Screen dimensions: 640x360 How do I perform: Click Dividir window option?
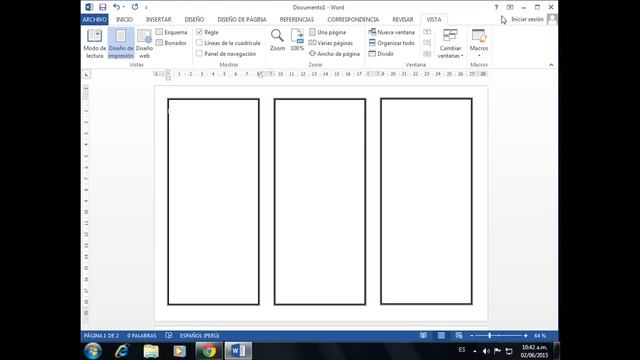[381, 53]
